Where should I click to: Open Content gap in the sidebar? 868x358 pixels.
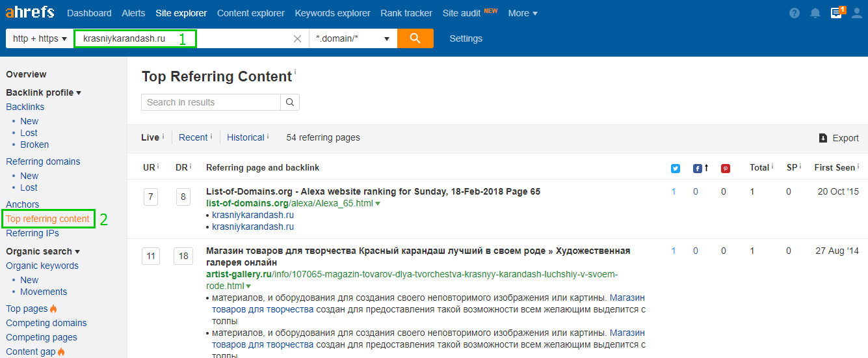(31, 351)
